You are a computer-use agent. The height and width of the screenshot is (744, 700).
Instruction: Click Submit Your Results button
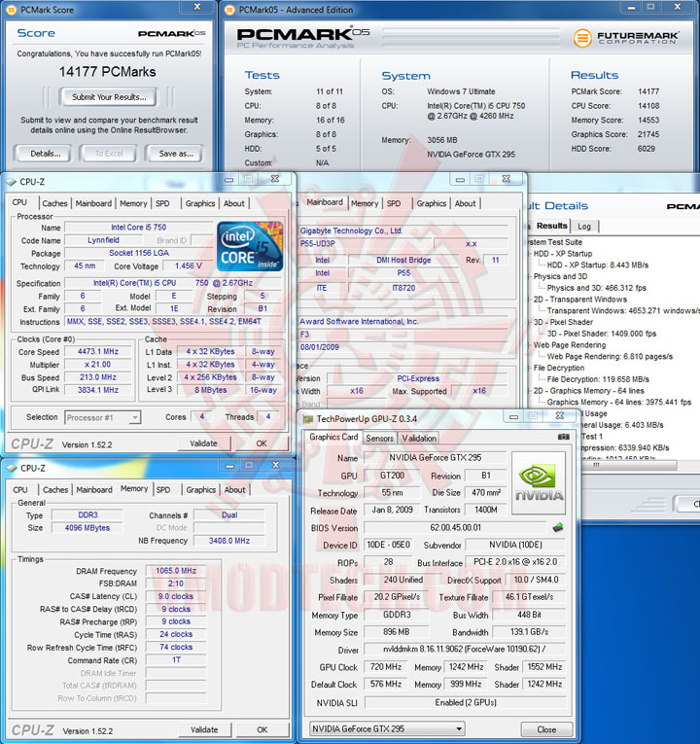[109, 97]
